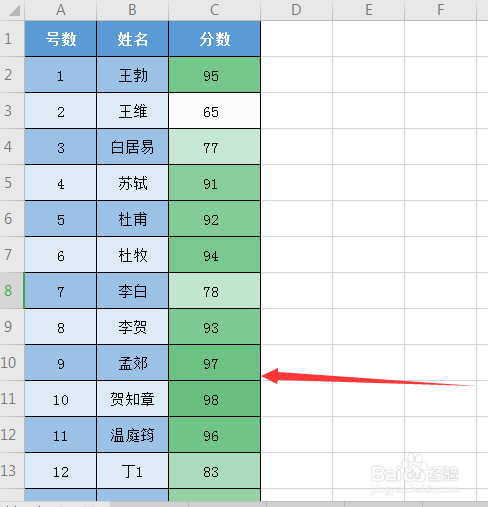Click score cell 97
488x507 pixels.
tap(215, 363)
